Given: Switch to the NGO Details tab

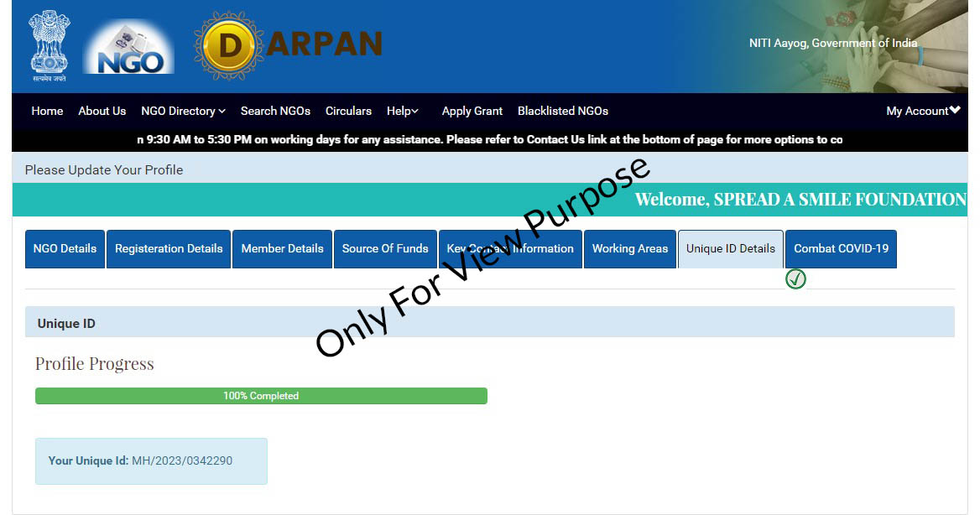Looking at the screenshot, I should point(65,249).
